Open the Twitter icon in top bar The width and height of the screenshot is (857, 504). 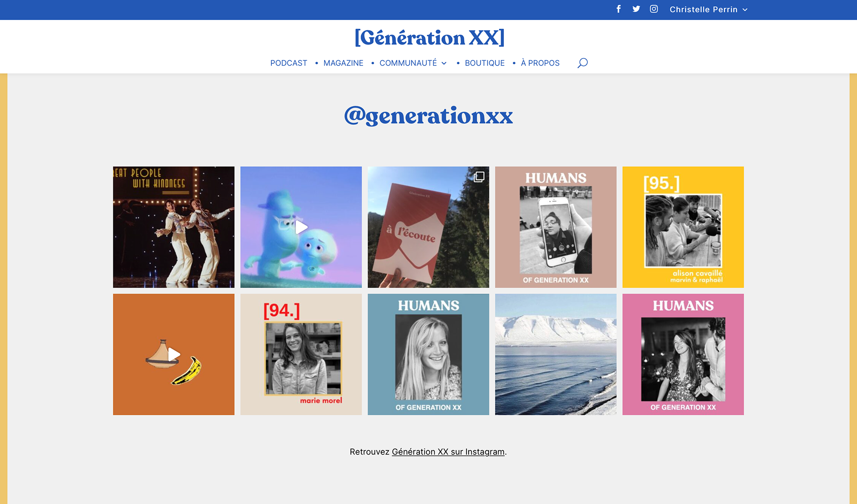(636, 9)
